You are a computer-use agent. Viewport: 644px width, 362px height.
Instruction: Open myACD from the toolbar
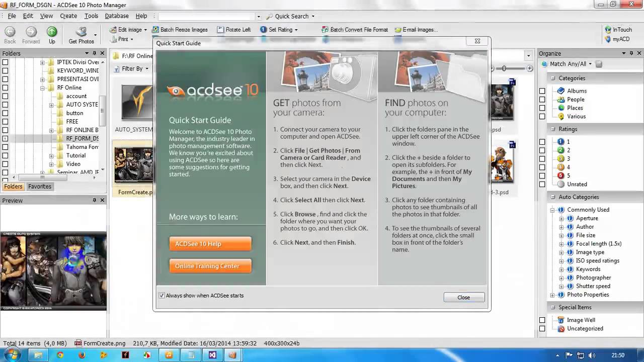[617, 39]
